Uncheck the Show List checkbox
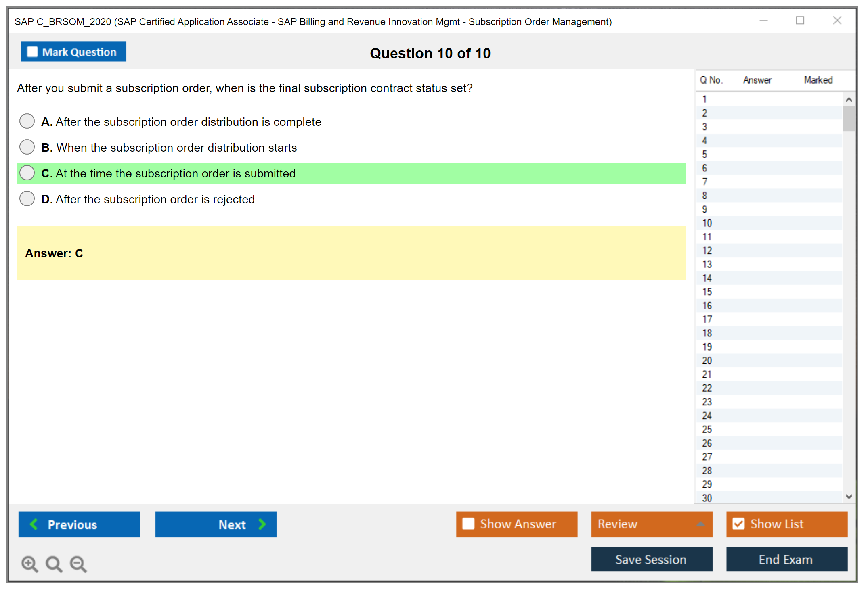Screen dimensions: 868x593 738,524
